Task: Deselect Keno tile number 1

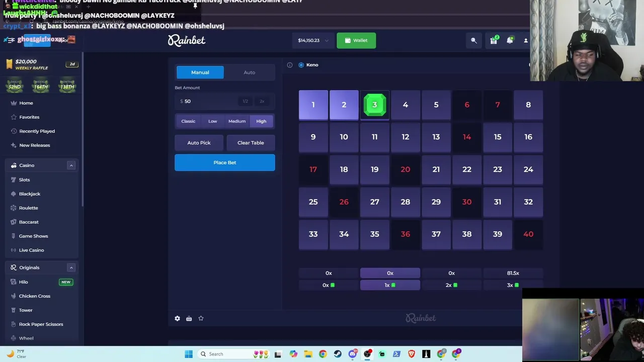Action: click(x=313, y=105)
